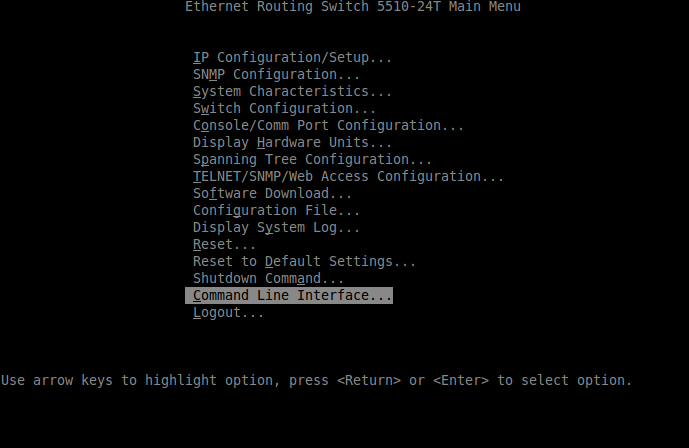Screen dimensions: 689x448
Task: Open highlighted Command Line Interface entry
Action: pyautogui.click(x=292, y=296)
